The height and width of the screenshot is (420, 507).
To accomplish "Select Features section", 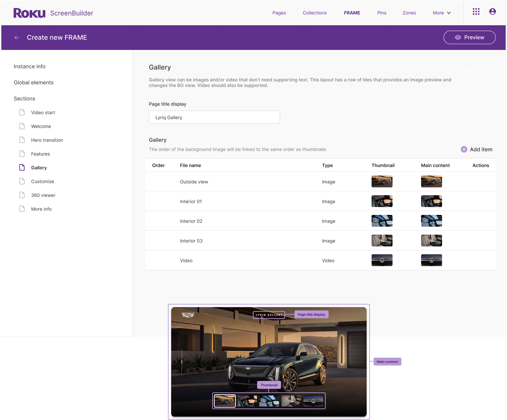I will [x=40, y=154].
